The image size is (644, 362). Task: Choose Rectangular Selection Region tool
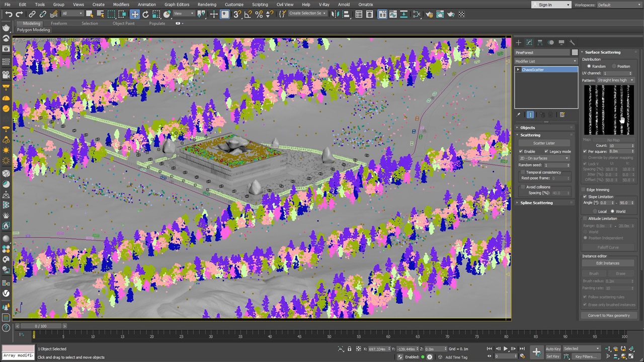point(112,14)
